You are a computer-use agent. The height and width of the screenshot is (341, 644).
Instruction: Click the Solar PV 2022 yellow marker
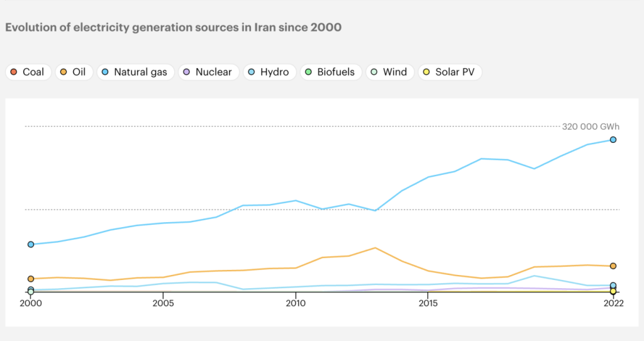point(613,291)
